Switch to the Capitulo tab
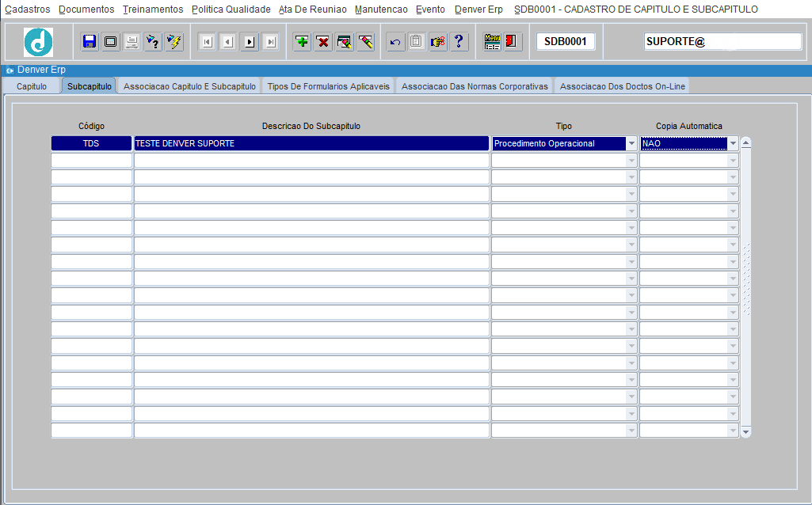The width and height of the screenshot is (812, 505). (x=32, y=86)
